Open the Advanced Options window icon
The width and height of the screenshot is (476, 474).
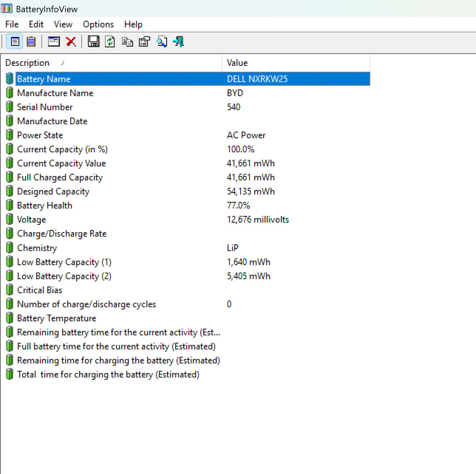pyautogui.click(x=54, y=41)
